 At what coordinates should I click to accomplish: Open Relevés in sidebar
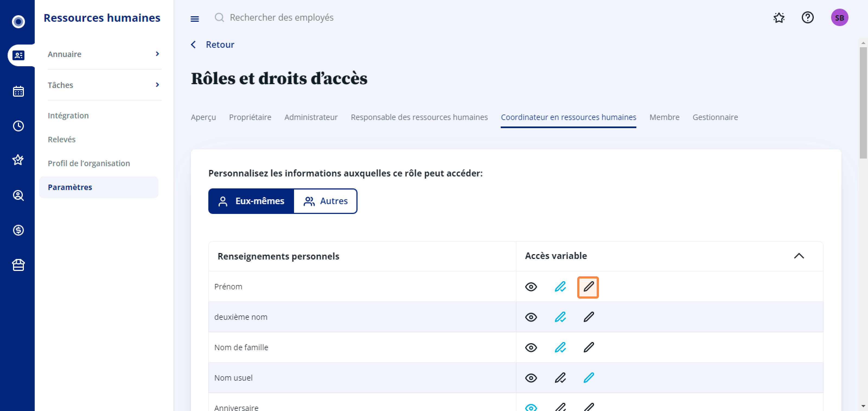62,139
